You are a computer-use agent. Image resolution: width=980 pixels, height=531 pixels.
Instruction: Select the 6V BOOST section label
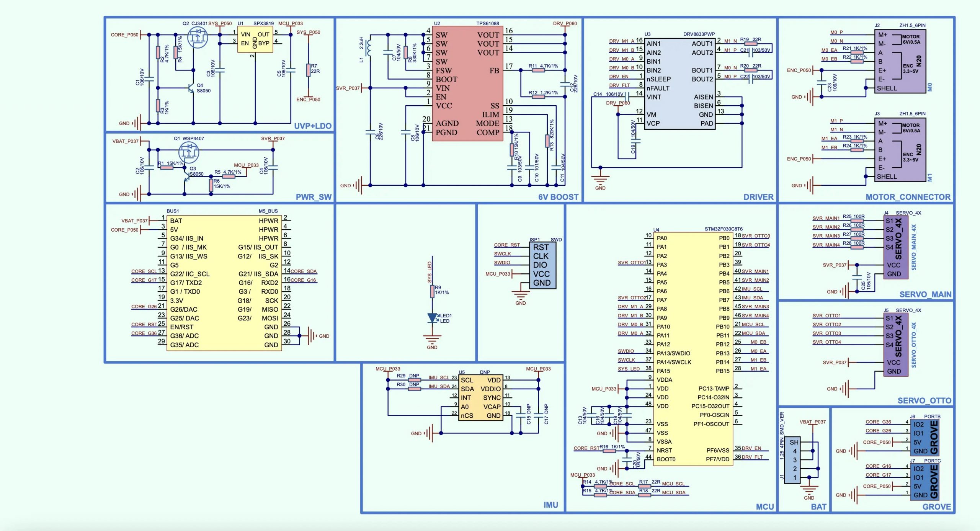[559, 197]
